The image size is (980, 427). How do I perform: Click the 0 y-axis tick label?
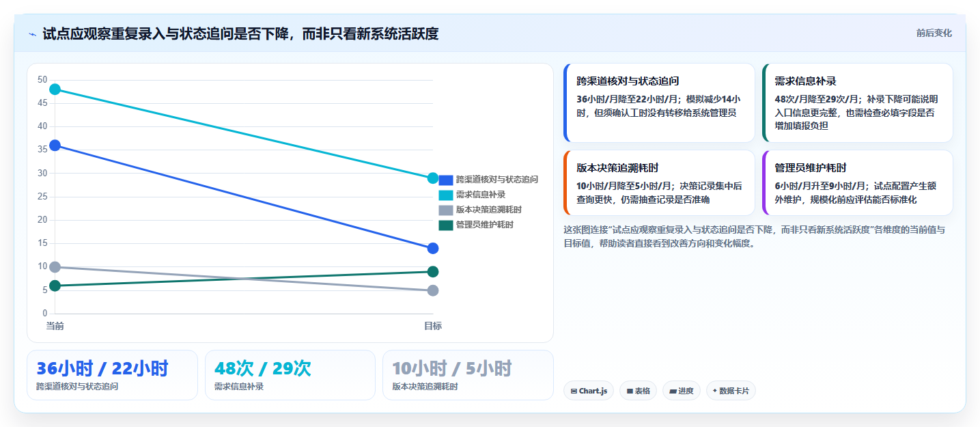coord(45,314)
